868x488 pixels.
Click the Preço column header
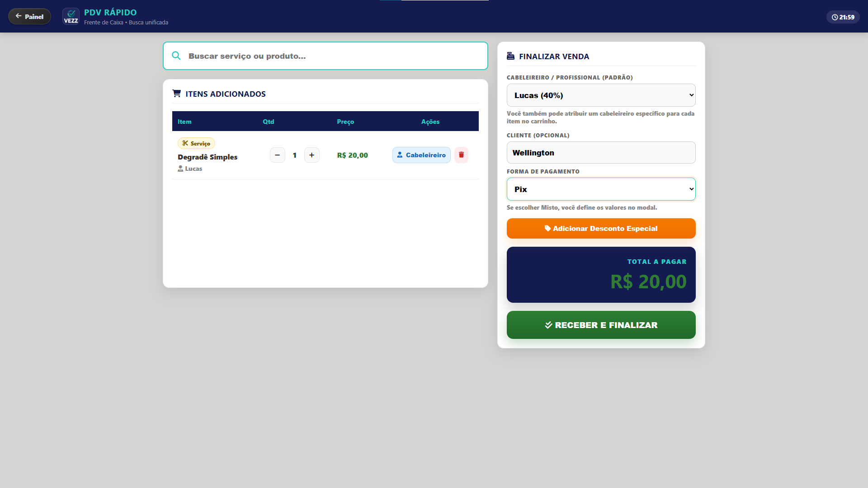coord(345,122)
